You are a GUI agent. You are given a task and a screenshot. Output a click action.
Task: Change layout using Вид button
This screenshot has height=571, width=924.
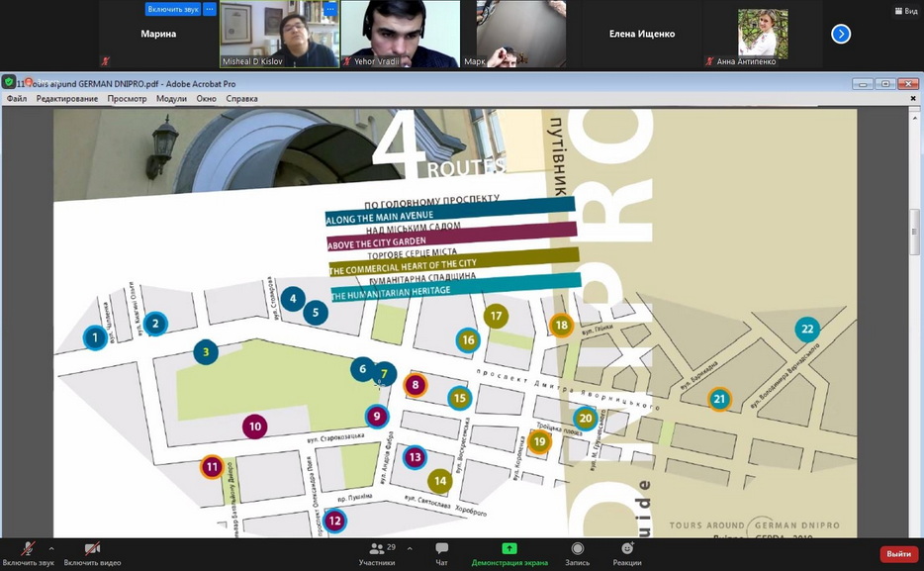coord(906,11)
